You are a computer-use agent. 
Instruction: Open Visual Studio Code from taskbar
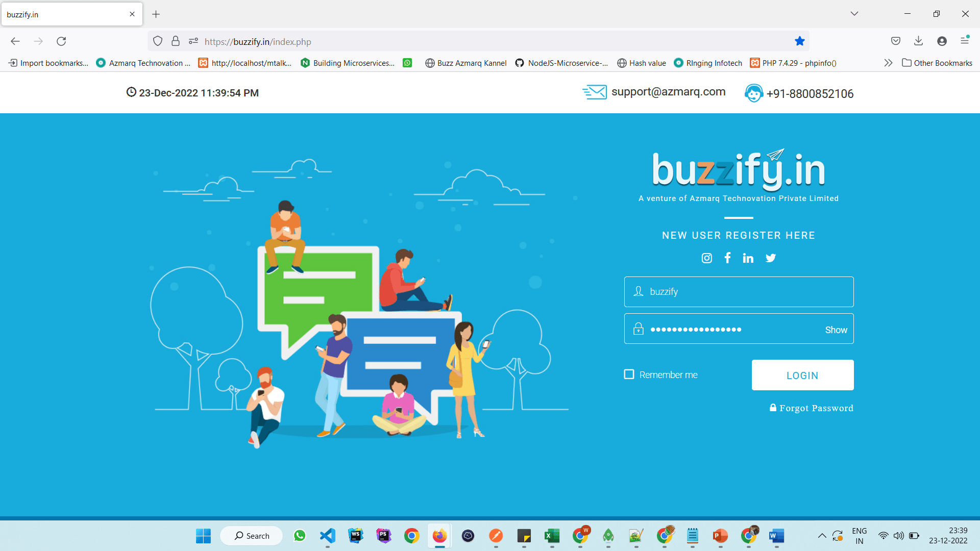click(x=328, y=536)
